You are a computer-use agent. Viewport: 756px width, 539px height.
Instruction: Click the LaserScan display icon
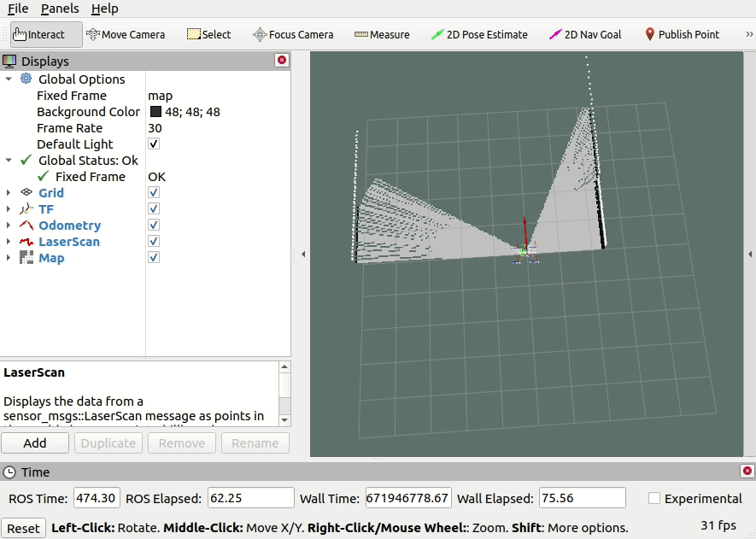[26, 242]
